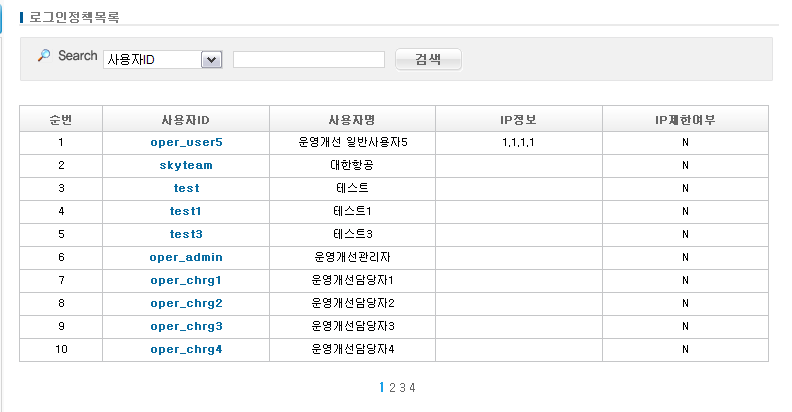
Task: Go to page 2 of results
Action: (x=392, y=388)
